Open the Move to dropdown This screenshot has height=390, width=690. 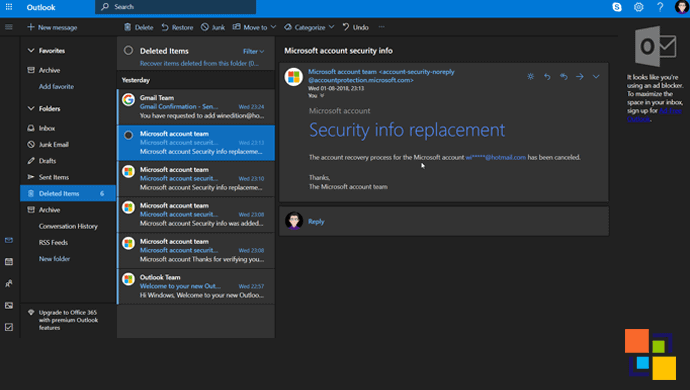[x=254, y=27]
